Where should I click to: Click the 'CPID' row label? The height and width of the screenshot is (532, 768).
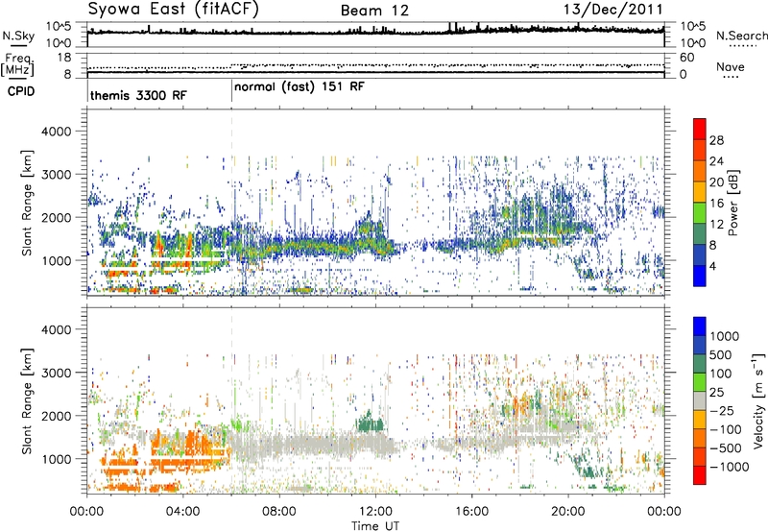pyautogui.click(x=21, y=91)
